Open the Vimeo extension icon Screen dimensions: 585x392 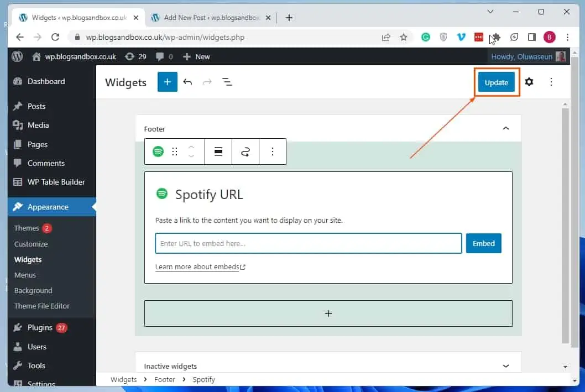click(x=461, y=37)
